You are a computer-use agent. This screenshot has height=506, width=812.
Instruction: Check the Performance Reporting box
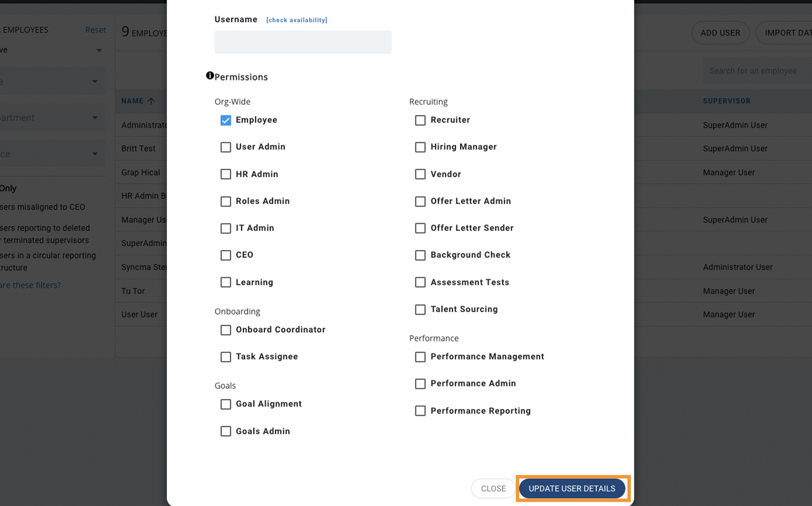click(x=420, y=411)
